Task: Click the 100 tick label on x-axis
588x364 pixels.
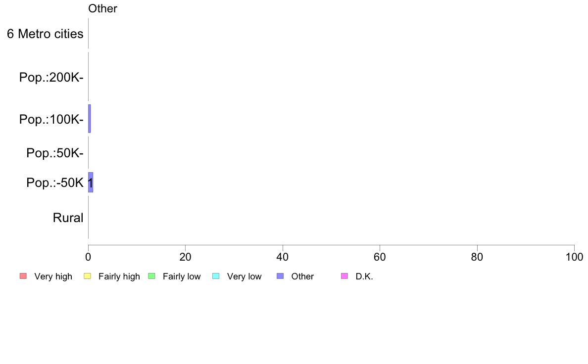Action: 575,257
